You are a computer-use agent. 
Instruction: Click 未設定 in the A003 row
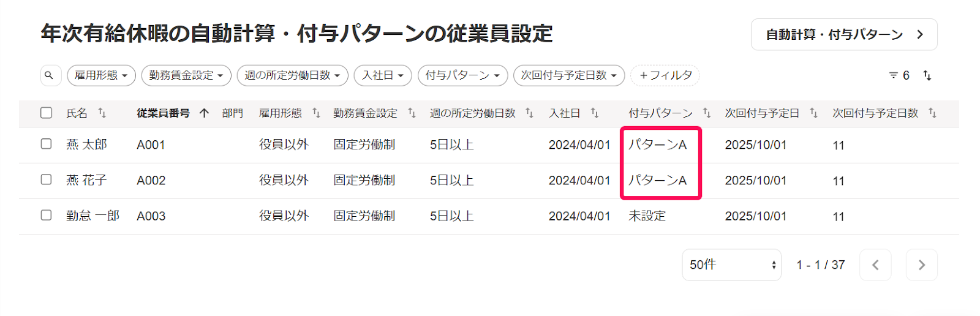pyautogui.click(x=647, y=216)
